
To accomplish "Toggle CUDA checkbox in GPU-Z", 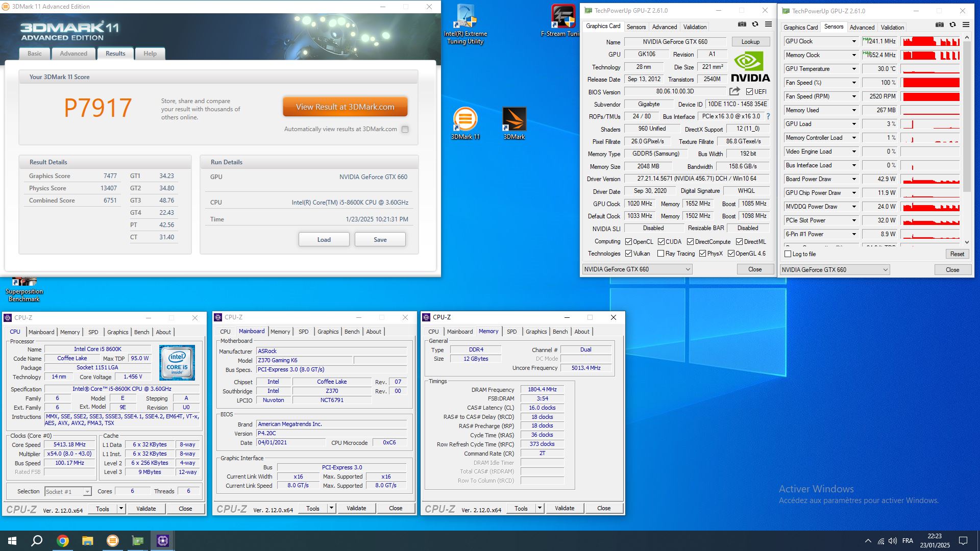I will (661, 242).
